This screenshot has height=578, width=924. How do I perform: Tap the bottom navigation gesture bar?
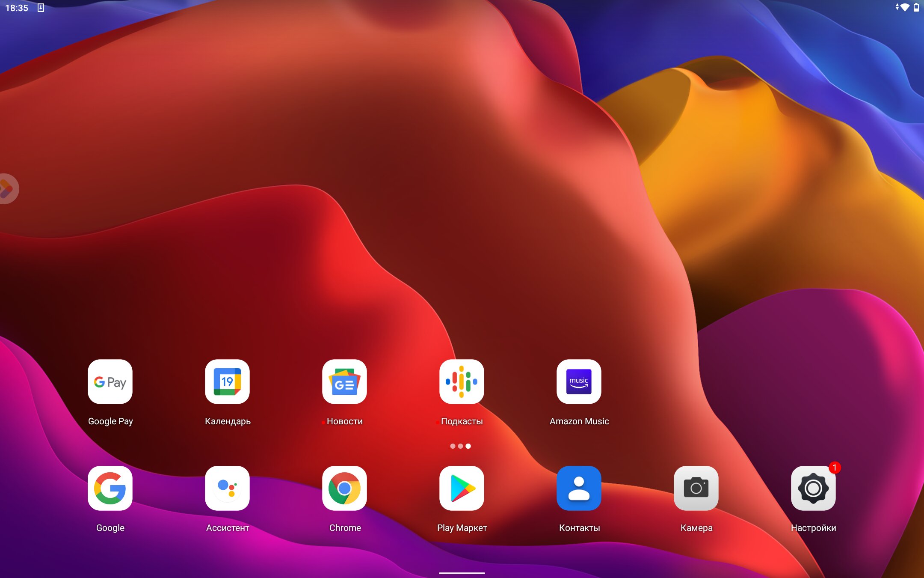(462, 573)
